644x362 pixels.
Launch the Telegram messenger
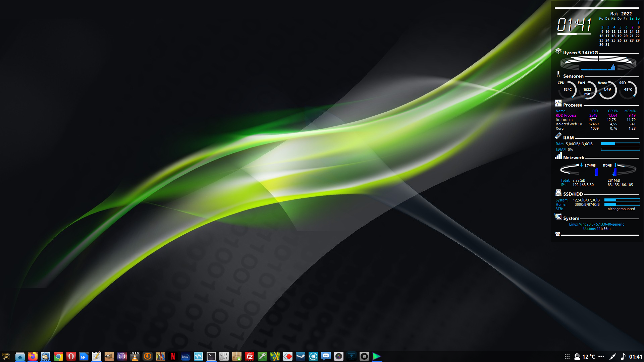[313, 356]
